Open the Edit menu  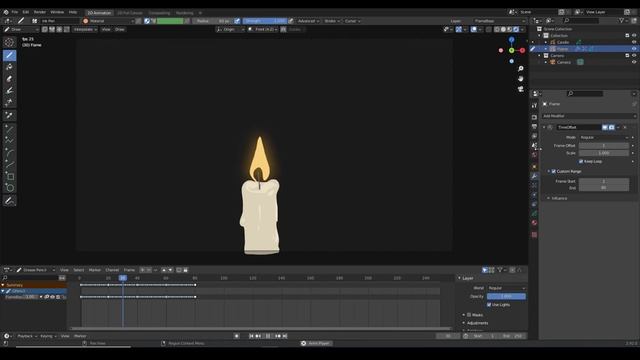click(26, 12)
